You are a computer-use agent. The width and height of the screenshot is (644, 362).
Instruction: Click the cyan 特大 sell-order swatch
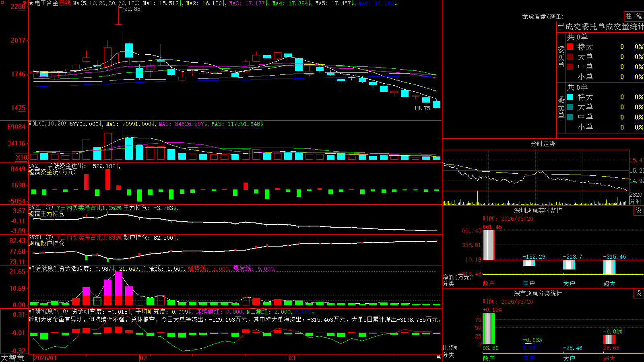570,97
